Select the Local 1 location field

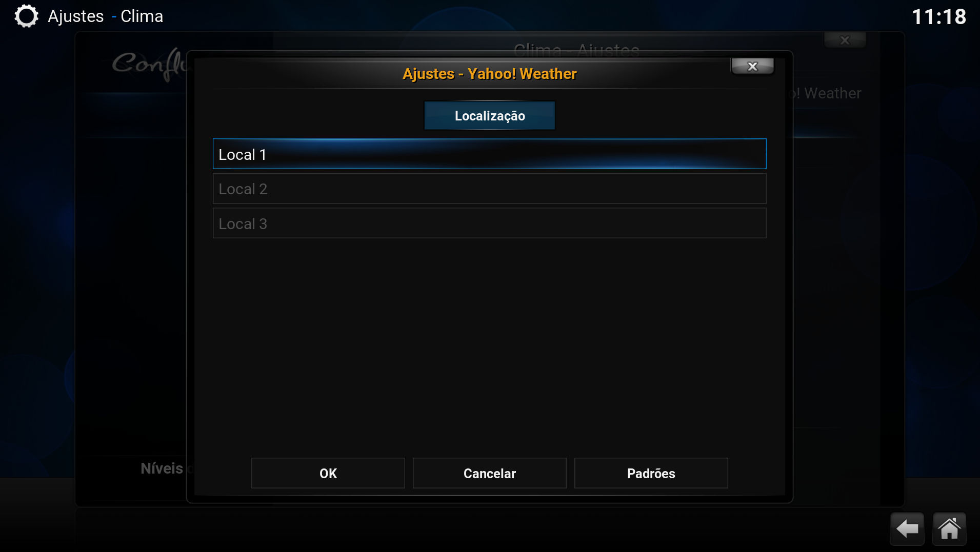490,154
